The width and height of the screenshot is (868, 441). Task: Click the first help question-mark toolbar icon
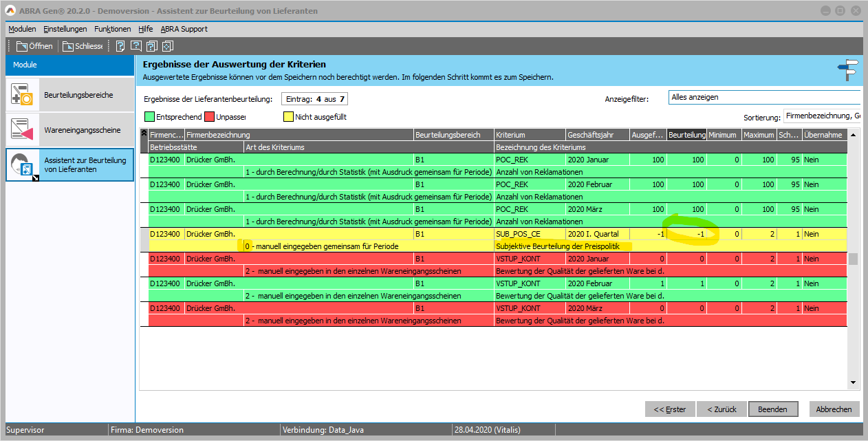pyautogui.click(x=120, y=46)
